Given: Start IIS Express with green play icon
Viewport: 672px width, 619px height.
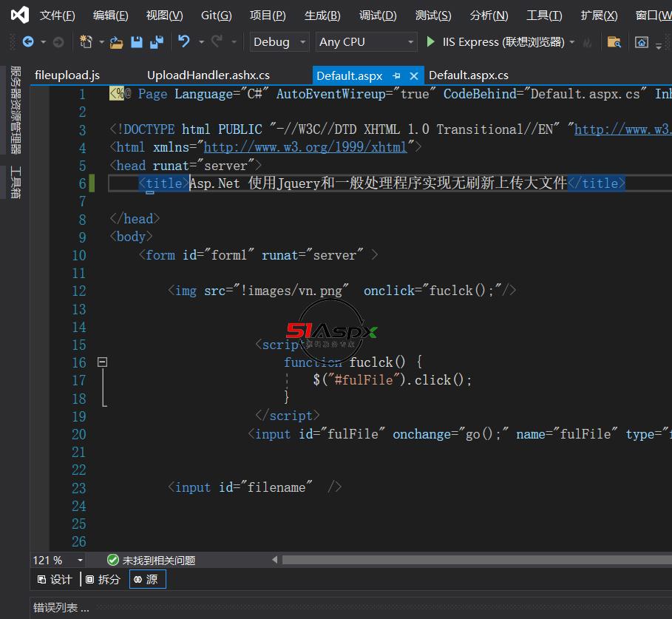Looking at the screenshot, I should 431,42.
